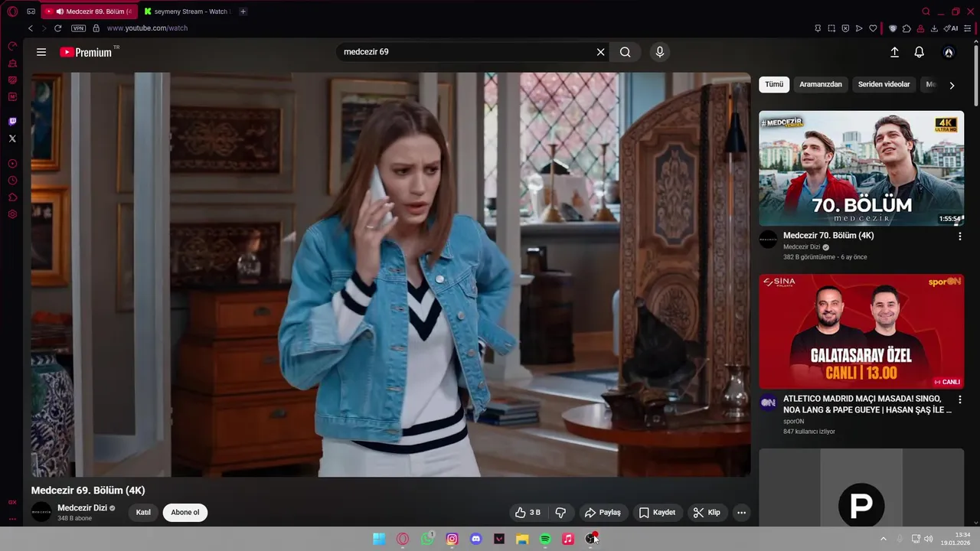Viewport: 980px width, 551px height.
Task: Toggle the VPN badge in address bar
Action: 78,28
